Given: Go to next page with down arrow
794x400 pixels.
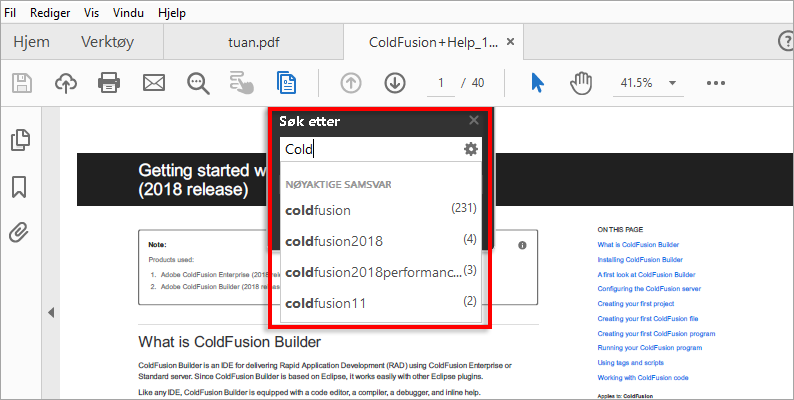Looking at the screenshot, I should (x=394, y=83).
